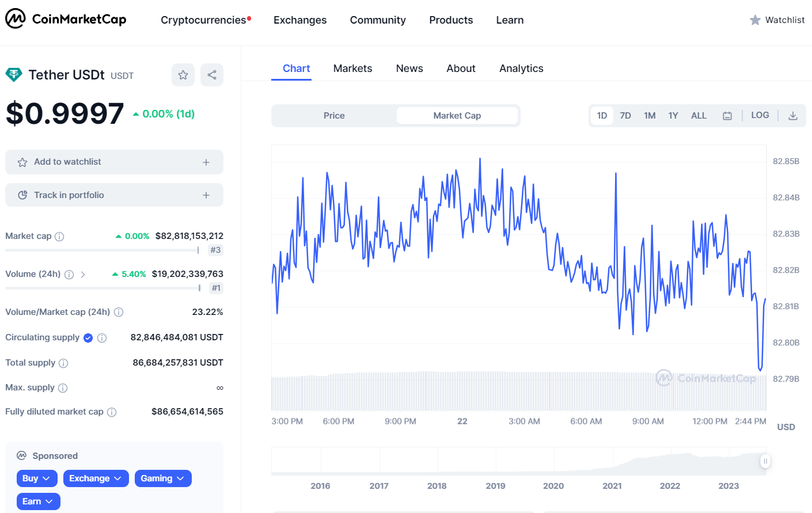Image resolution: width=812 pixels, height=513 pixels.
Task: Click the 0.00% (1d) price change
Action: click(164, 114)
